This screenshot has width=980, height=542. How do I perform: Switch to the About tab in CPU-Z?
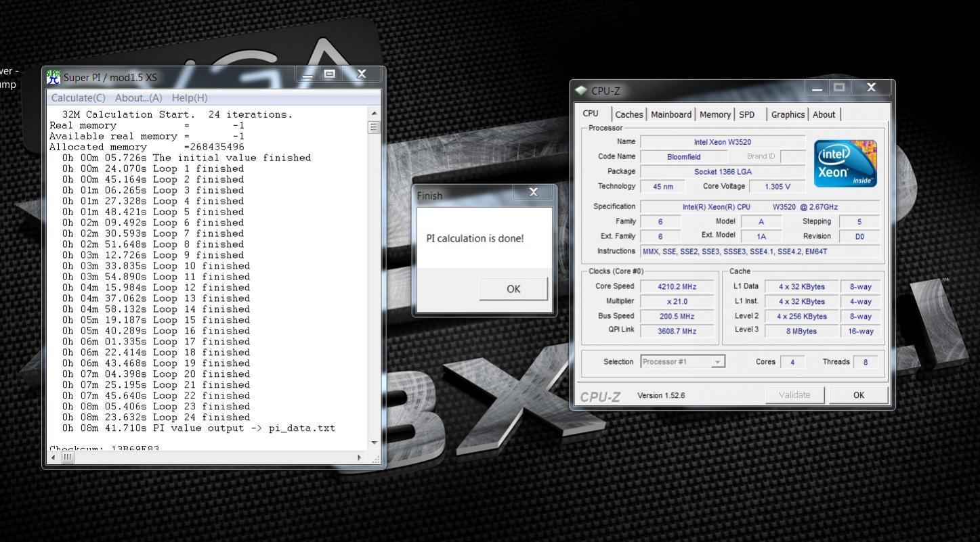[x=824, y=114]
